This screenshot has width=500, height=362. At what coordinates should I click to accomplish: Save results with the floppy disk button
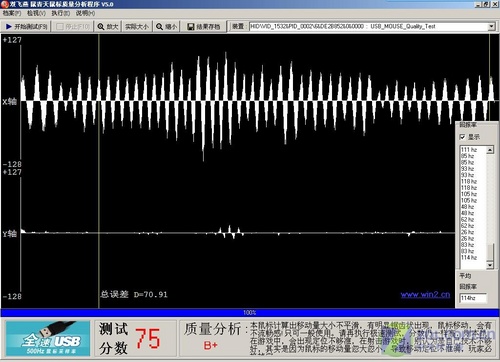[x=204, y=27]
